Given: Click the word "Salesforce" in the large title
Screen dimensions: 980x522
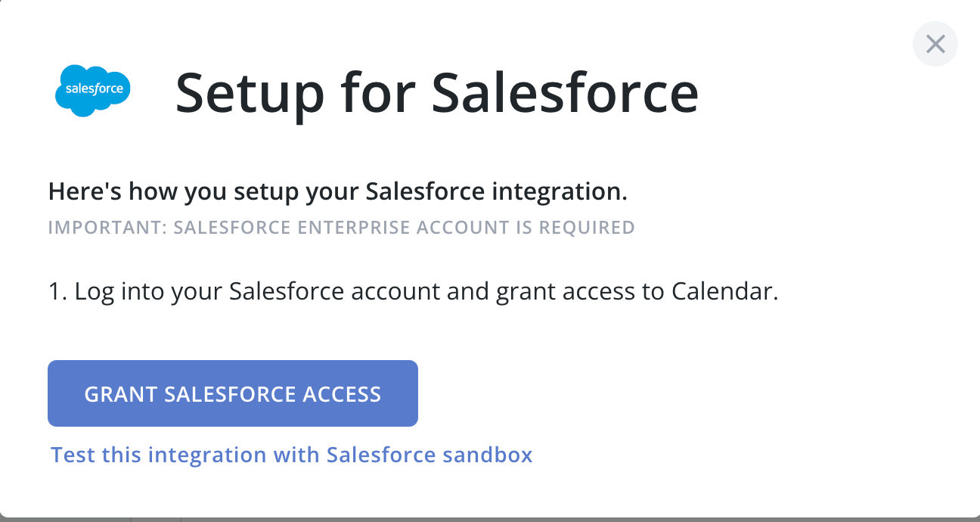Looking at the screenshot, I should (x=565, y=92).
